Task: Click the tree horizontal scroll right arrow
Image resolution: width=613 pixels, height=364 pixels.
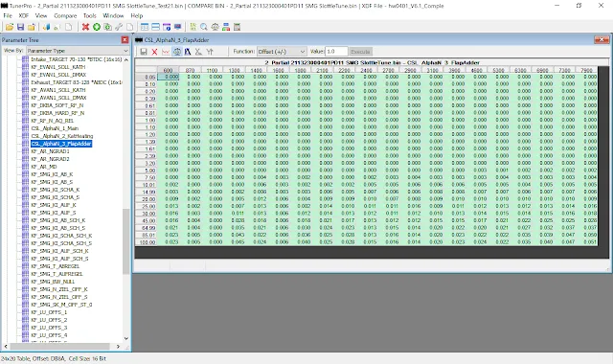Action: (118, 347)
